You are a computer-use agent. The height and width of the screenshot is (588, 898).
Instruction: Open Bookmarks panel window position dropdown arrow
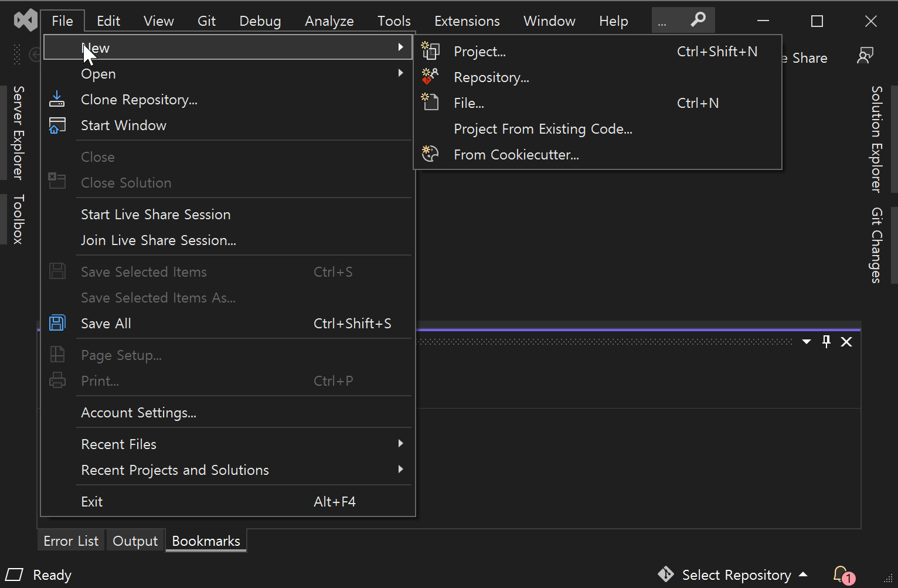pyautogui.click(x=807, y=342)
